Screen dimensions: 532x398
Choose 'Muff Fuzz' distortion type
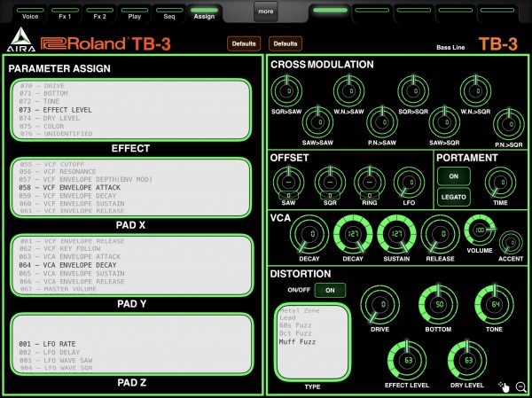point(297,342)
